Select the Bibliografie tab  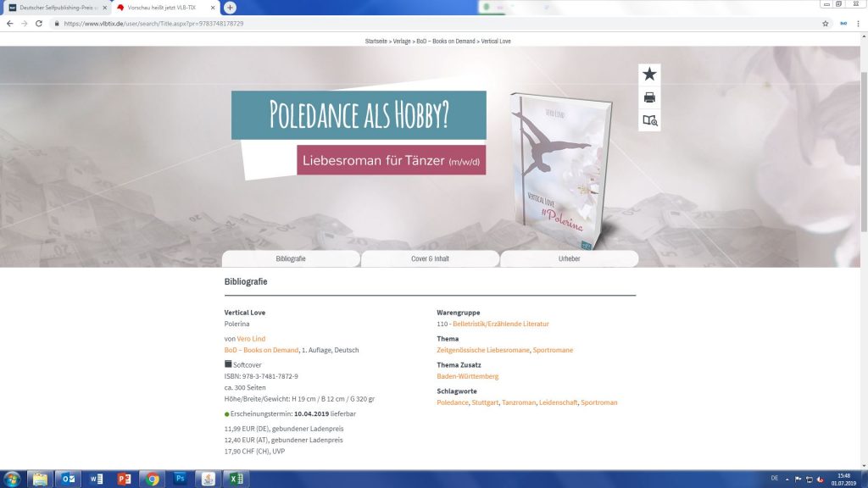pos(291,259)
